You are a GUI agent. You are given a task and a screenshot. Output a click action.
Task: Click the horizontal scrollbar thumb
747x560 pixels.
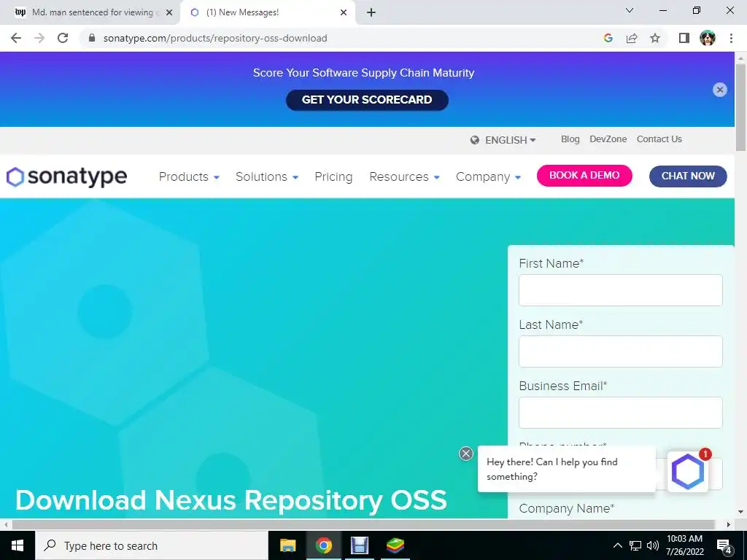[363, 524]
